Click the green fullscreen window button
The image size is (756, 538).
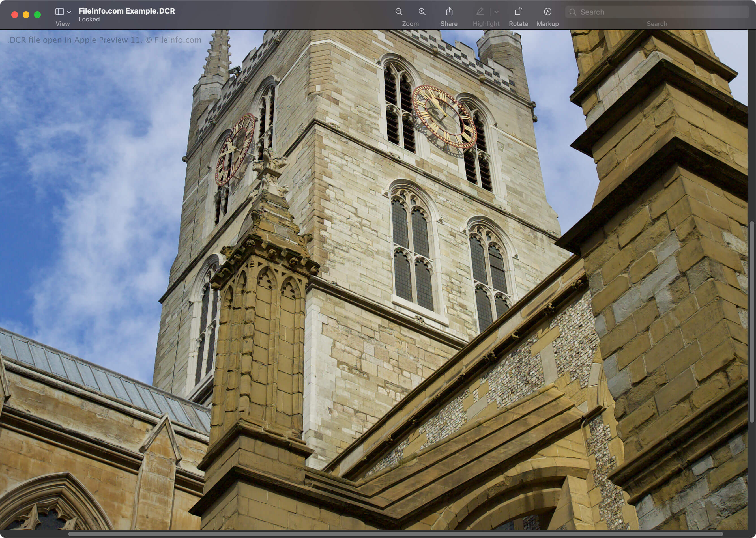coord(37,15)
